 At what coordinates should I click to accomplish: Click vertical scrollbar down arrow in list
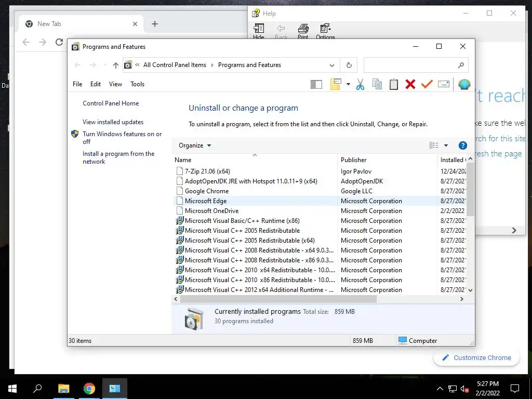coord(470,290)
